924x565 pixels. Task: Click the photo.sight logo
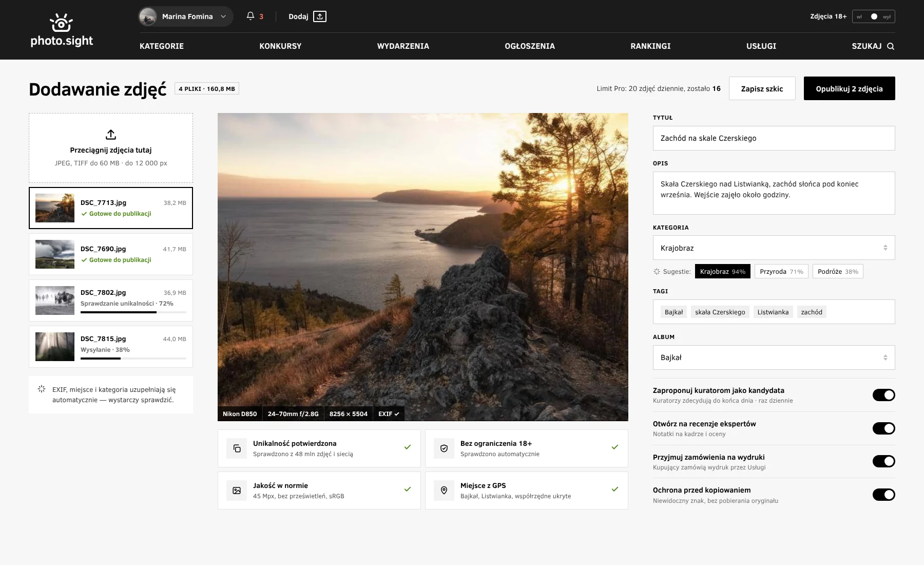(x=62, y=30)
